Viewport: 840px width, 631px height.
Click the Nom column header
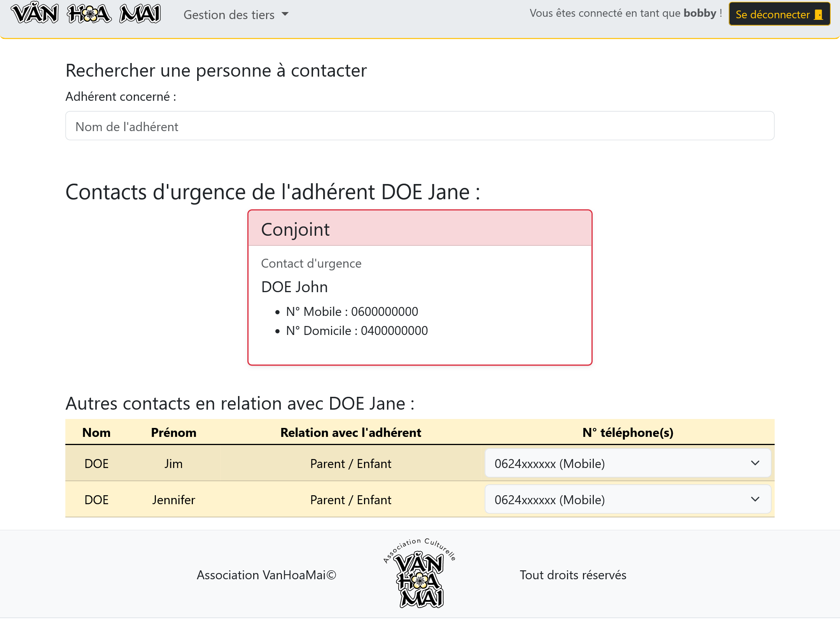pyautogui.click(x=96, y=433)
